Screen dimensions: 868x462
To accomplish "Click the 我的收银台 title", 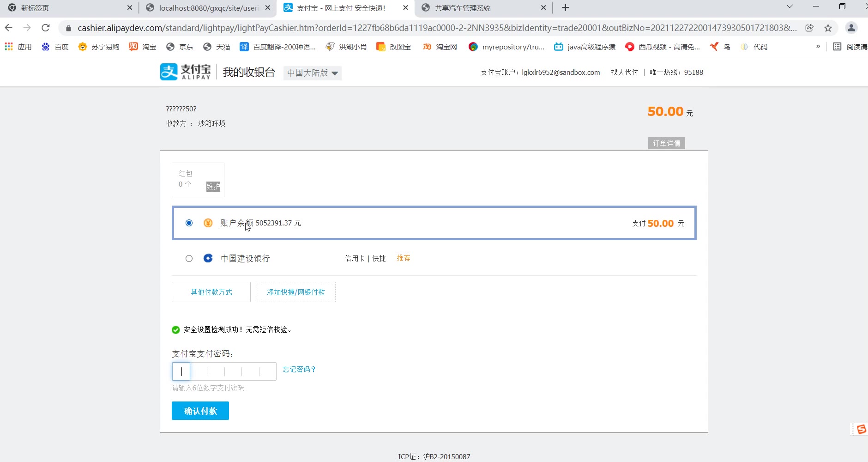I will tap(249, 73).
